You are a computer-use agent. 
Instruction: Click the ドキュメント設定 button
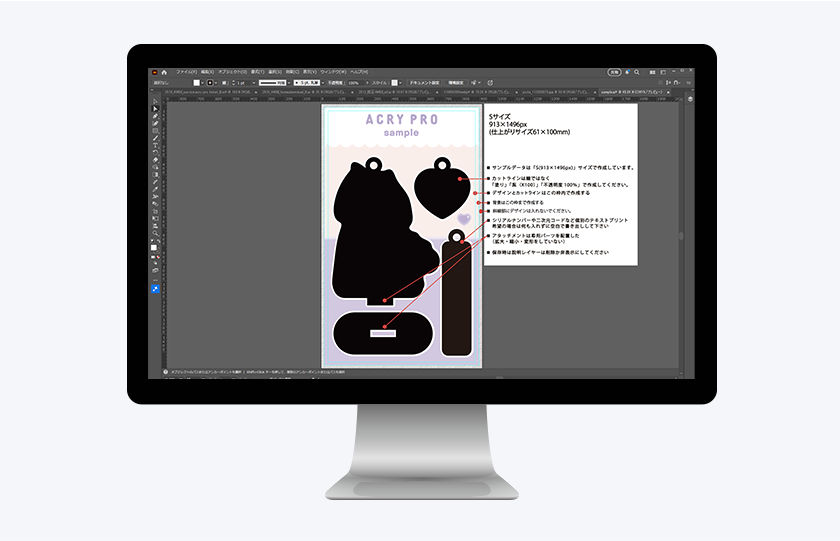[x=424, y=82]
